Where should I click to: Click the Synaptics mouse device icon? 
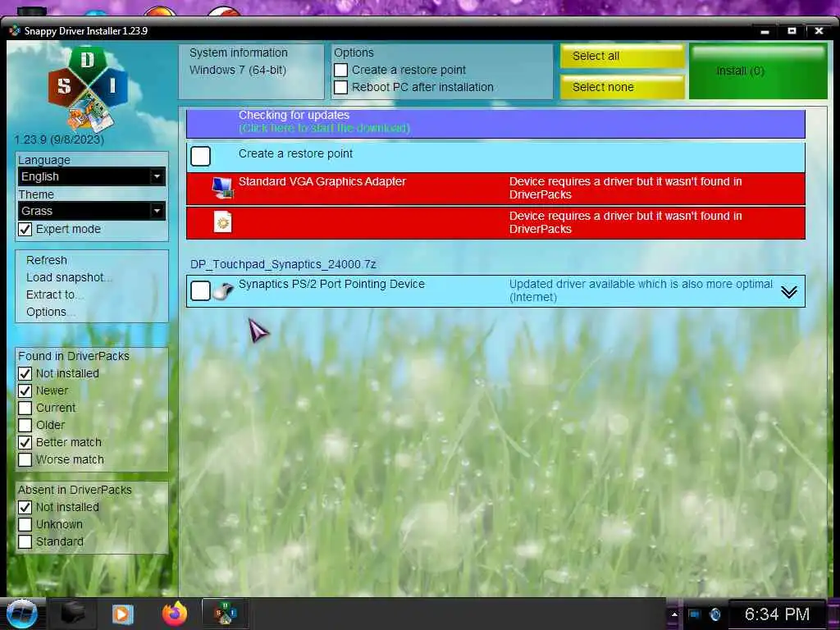point(223,291)
